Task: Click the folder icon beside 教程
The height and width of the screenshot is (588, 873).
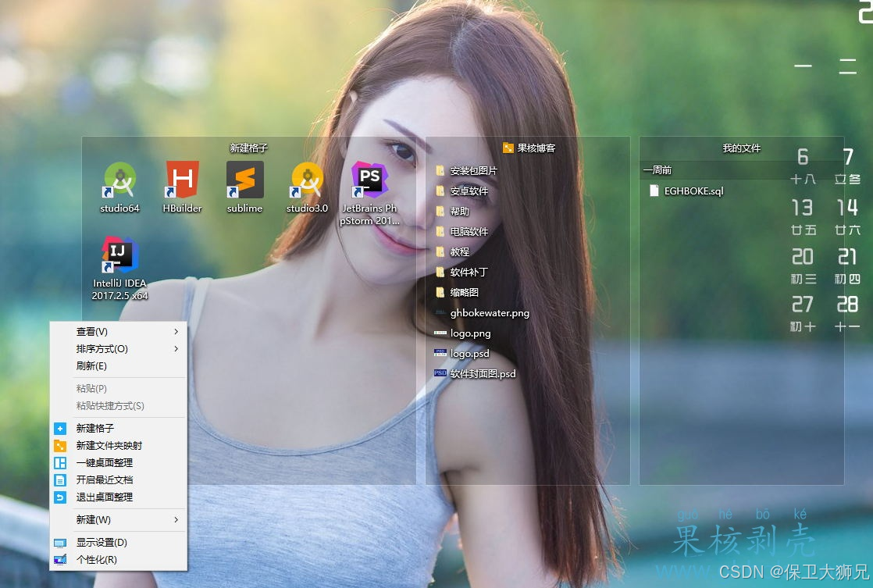Action: 440,251
